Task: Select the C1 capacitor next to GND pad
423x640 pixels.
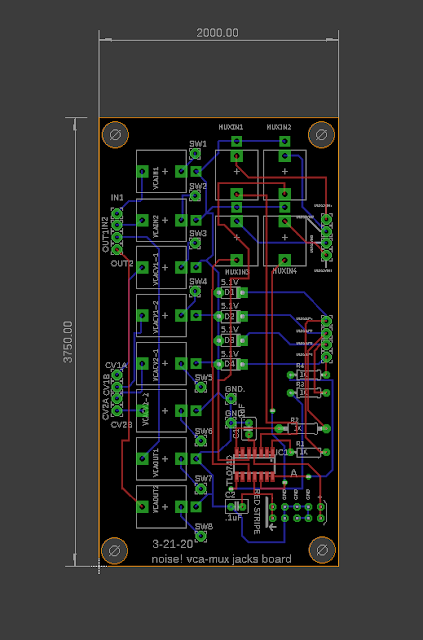Action: [x=248, y=429]
